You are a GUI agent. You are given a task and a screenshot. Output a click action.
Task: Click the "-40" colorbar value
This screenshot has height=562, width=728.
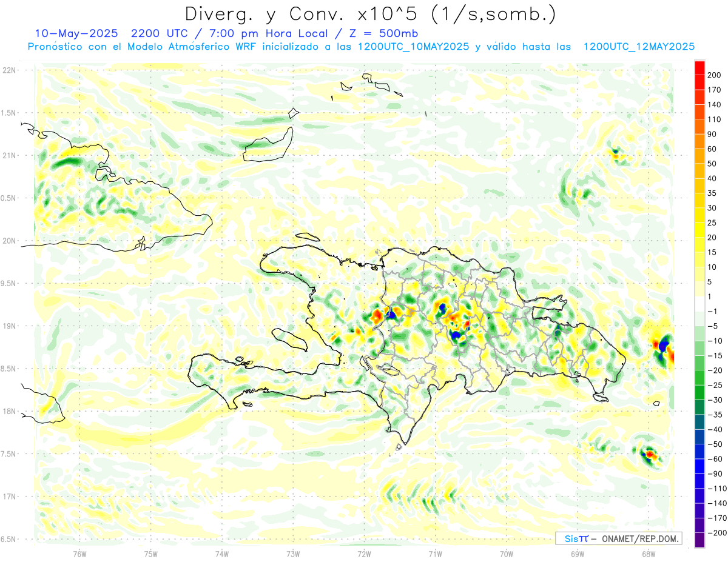click(714, 429)
